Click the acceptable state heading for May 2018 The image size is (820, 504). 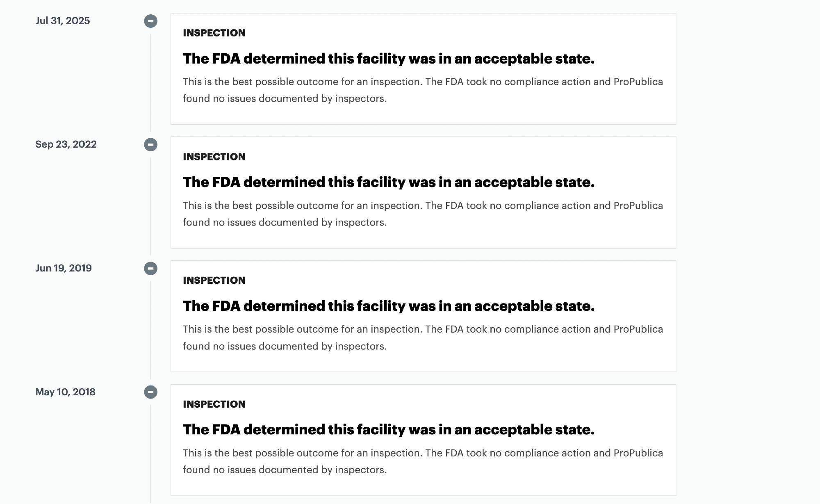pos(388,430)
